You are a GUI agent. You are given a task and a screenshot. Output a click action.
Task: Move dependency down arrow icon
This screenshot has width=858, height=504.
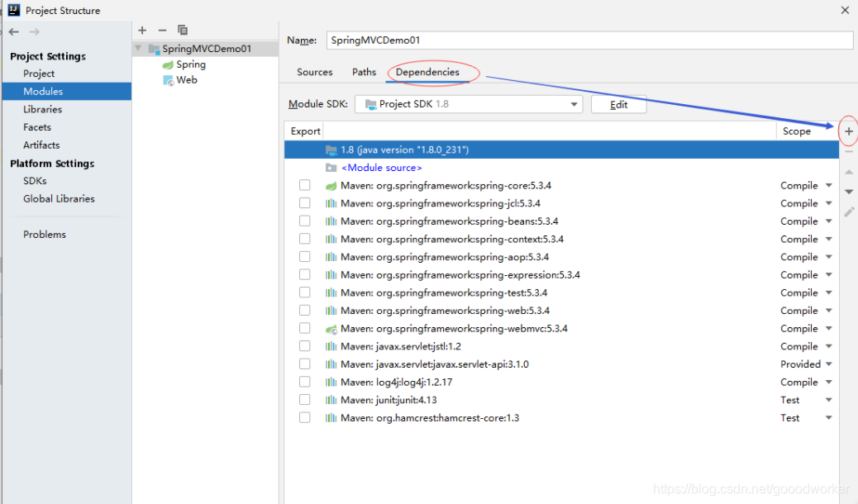tap(849, 192)
